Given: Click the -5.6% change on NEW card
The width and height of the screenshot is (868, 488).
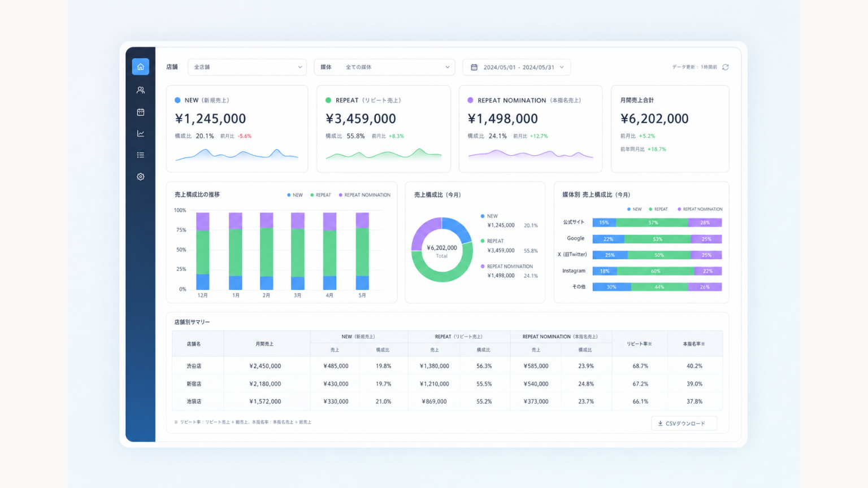Looking at the screenshot, I should pos(245,136).
